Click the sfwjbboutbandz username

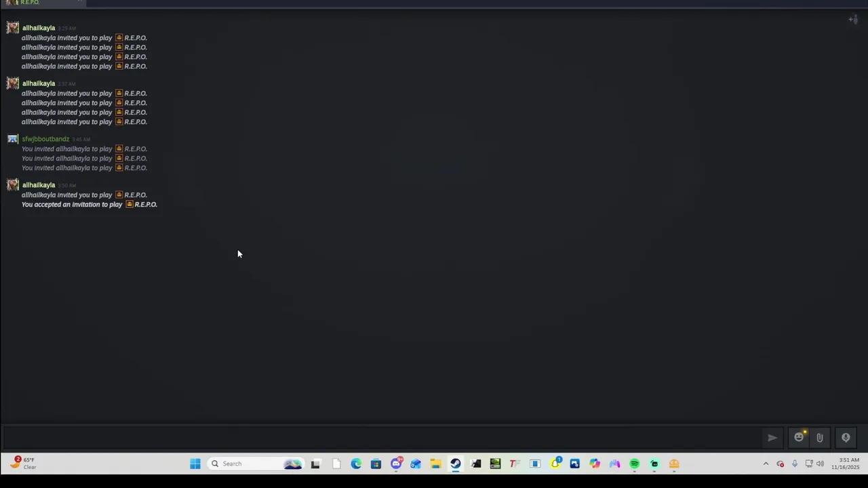[x=45, y=139]
